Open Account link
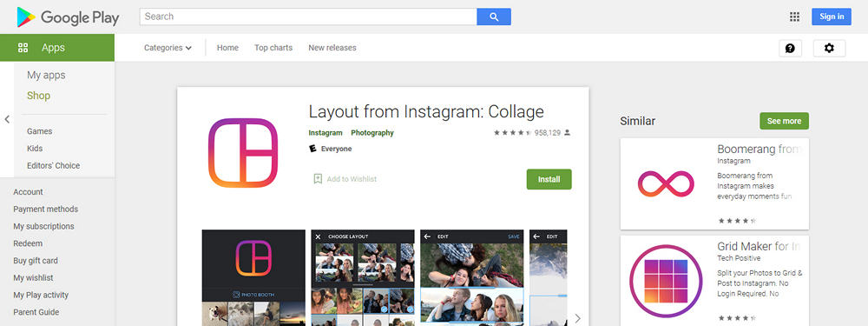 (28, 192)
